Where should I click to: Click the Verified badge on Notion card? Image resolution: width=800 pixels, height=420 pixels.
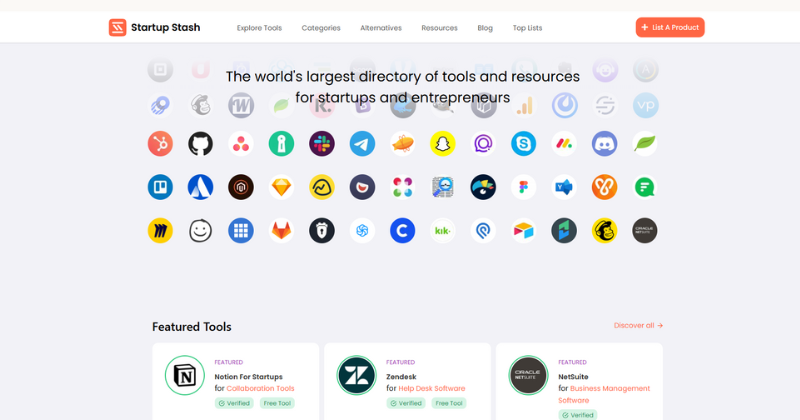point(234,403)
